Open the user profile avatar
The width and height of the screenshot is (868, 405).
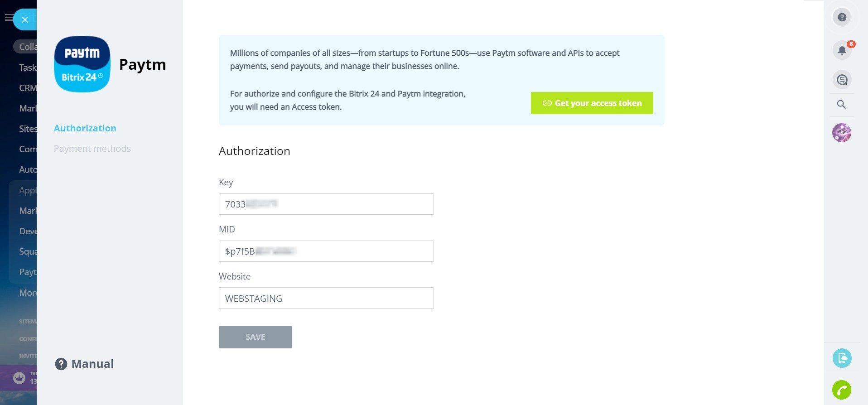point(842,133)
